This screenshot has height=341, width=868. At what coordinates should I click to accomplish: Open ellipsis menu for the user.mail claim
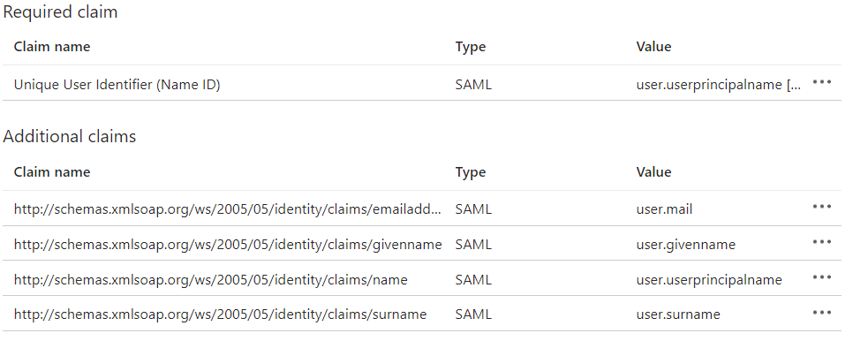point(821,207)
